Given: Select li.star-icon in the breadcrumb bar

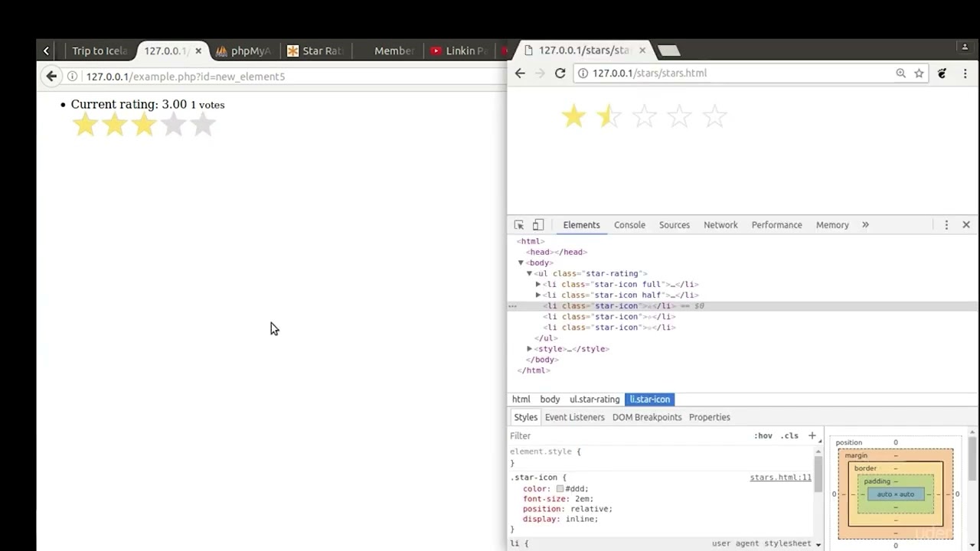Looking at the screenshot, I should pos(650,399).
